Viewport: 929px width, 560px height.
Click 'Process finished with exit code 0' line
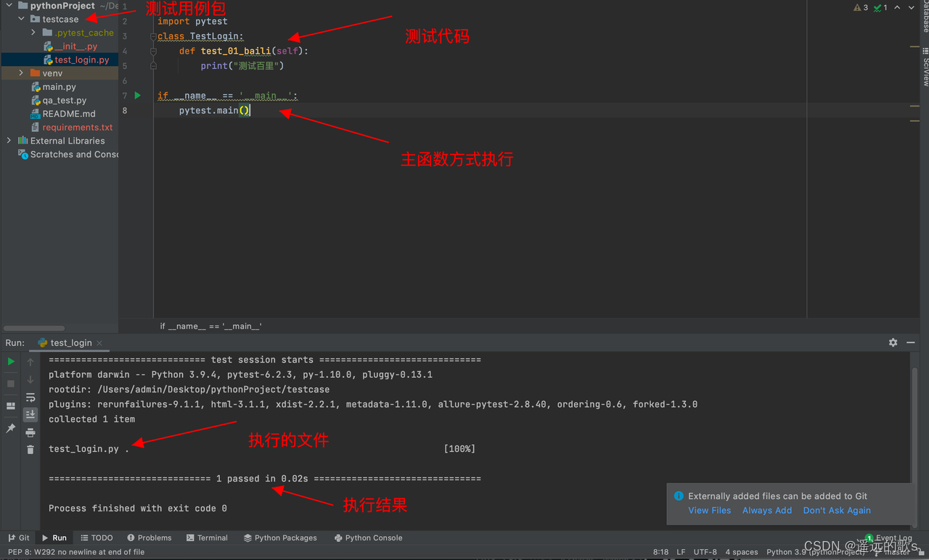[x=138, y=508]
